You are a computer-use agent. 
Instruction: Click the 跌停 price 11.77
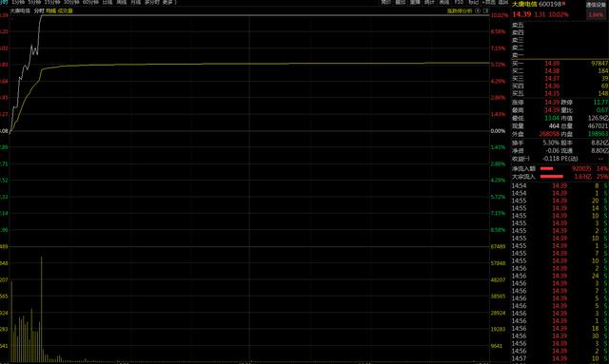600,103
